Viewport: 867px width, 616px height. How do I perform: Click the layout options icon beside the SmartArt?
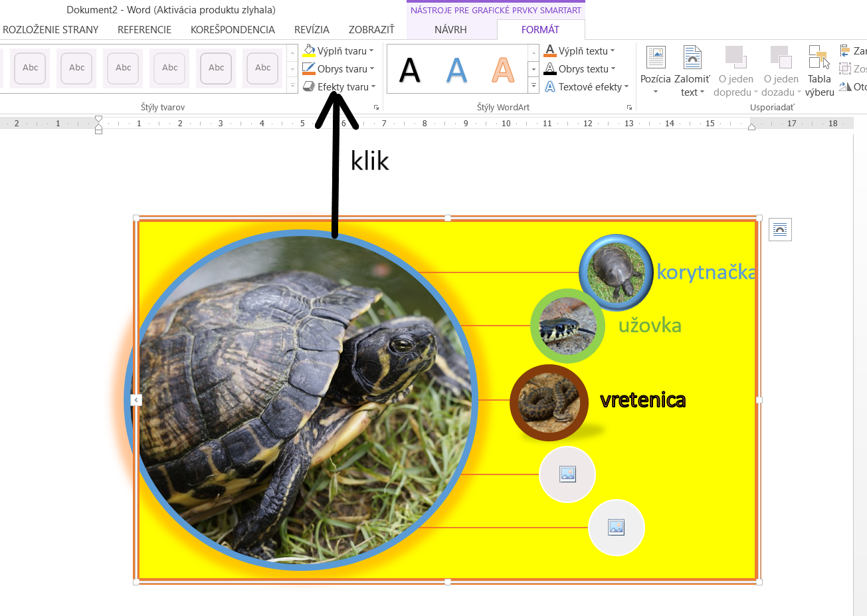click(x=780, y=230)
